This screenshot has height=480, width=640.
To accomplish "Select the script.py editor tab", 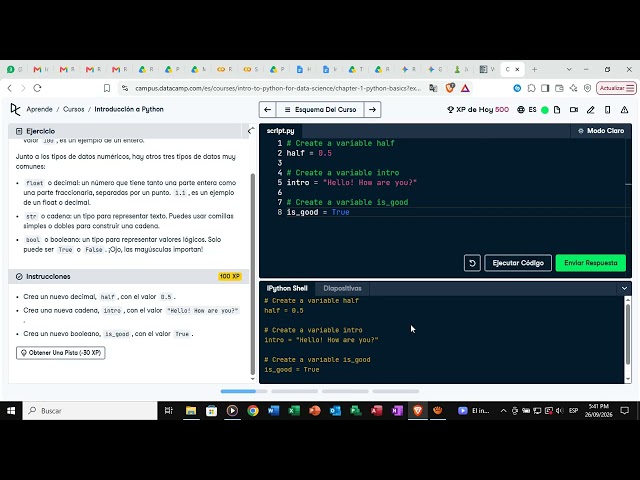I will tap(280, 131).
